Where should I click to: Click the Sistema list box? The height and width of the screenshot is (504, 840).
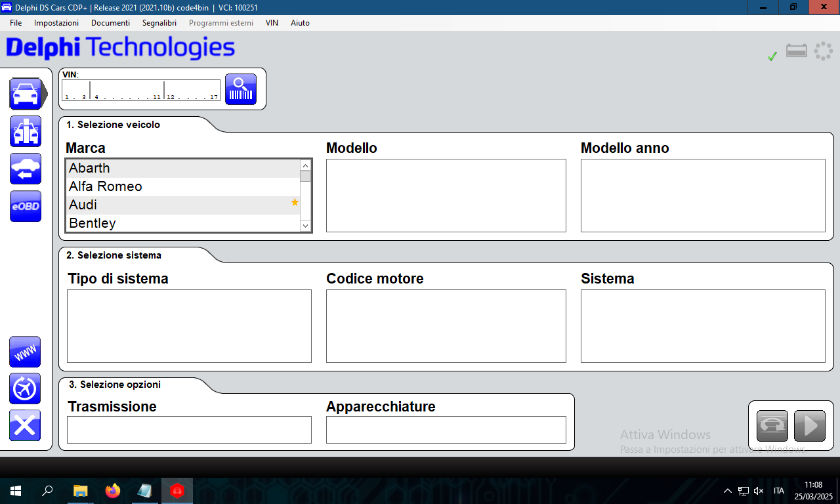(703, 326)
